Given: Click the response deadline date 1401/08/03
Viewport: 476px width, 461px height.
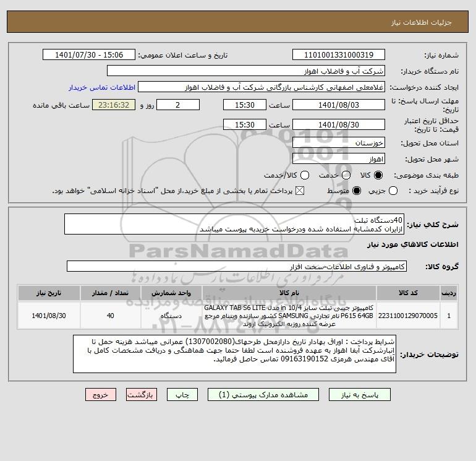Looking at the screenshot, I should [339, 105].
